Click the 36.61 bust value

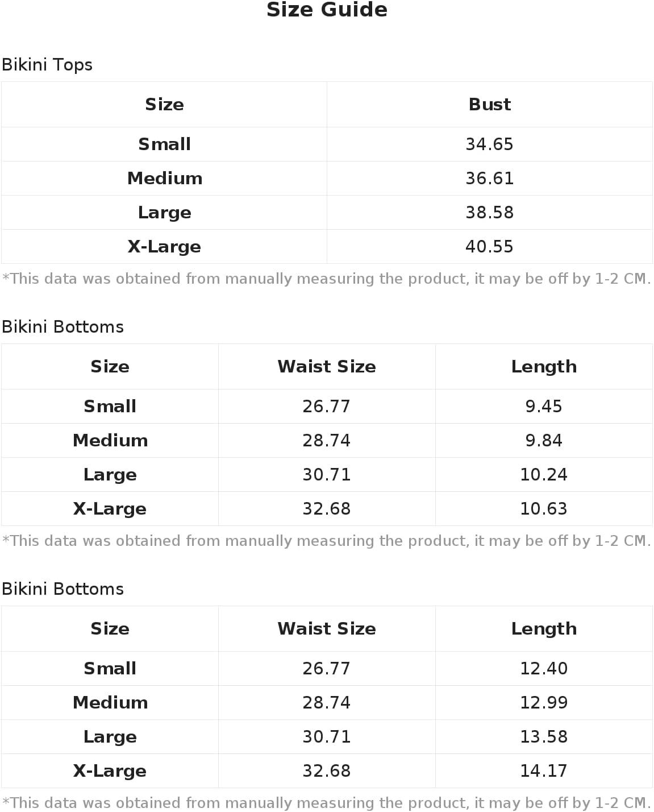tap(489, 179)
